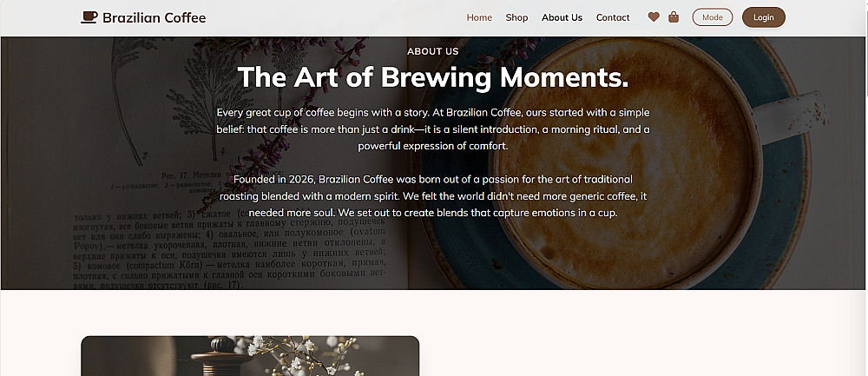Click the Brazilian Coffee brand name
Image resolution: width=868 pixels, height=376 pixels.
tap(154, 17)
